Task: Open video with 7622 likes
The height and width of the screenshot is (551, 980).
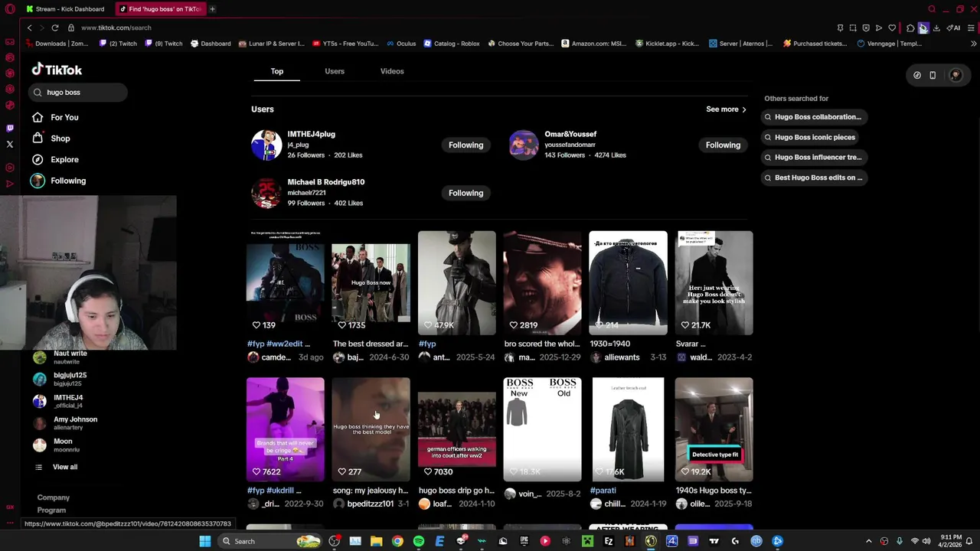Action: (x=285, y=429)
